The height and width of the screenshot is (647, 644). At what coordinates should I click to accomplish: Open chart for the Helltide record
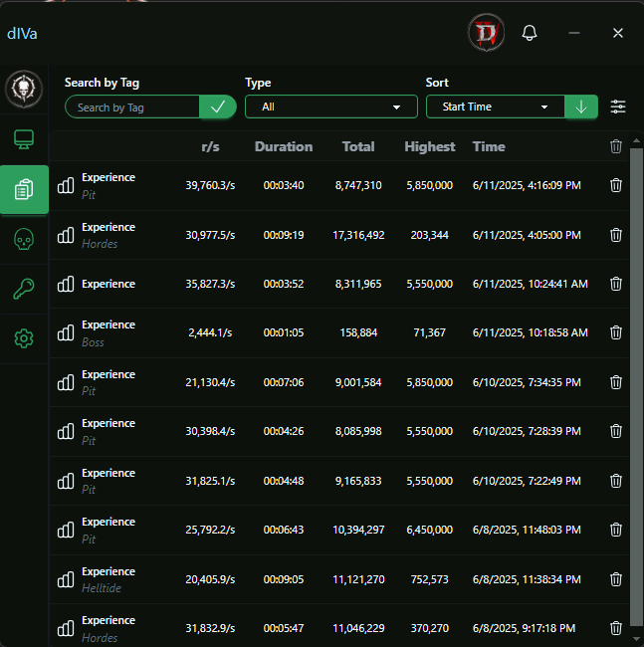coord(66,579)
